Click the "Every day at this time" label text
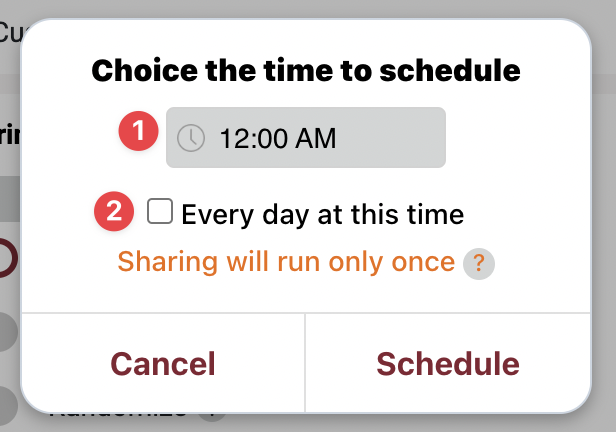 [322, 214]
